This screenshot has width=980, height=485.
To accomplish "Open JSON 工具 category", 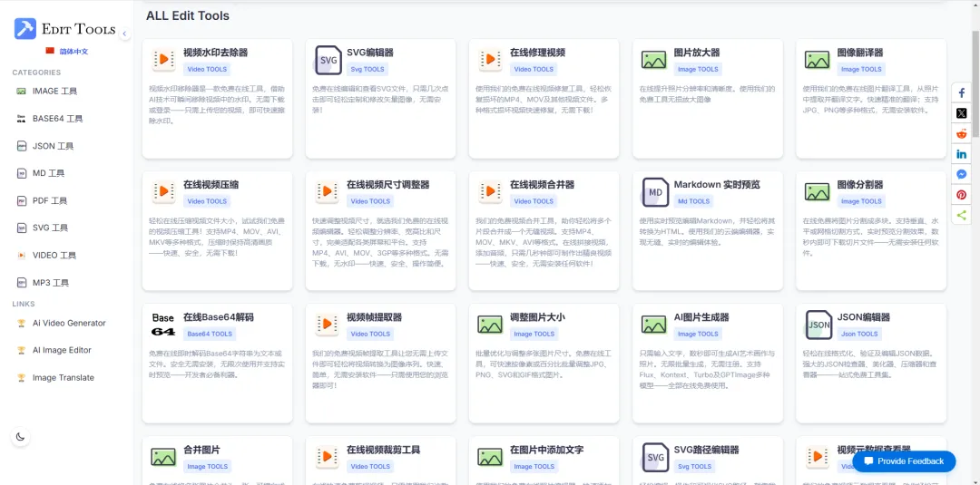I will click(54, 146).
